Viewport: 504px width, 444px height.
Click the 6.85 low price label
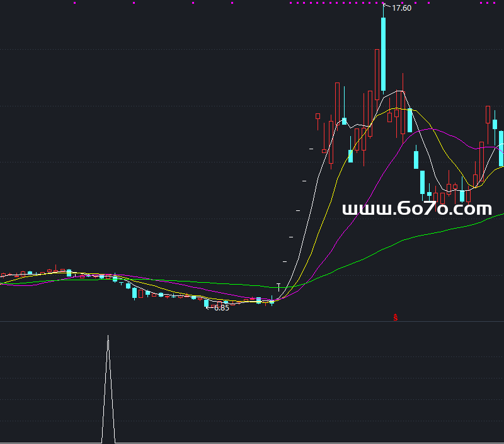tap(222, 308)
